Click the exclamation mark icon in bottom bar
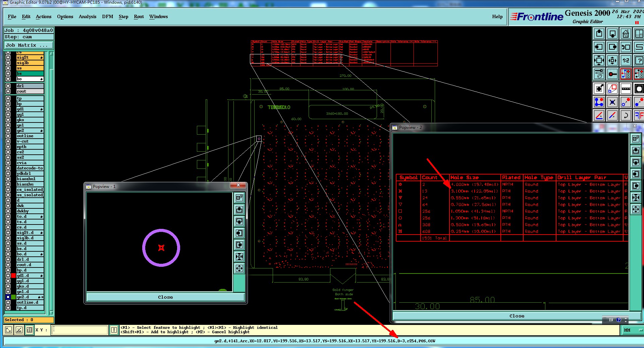The width and height of the screenshot is (644, 348). coord(114,330)
